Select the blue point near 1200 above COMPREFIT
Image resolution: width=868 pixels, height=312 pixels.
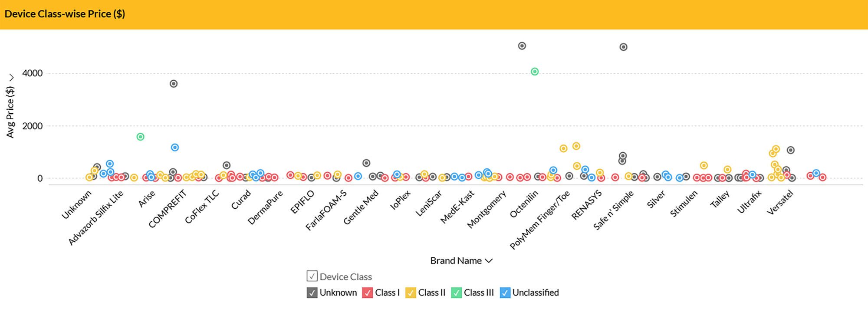[175, 148]
